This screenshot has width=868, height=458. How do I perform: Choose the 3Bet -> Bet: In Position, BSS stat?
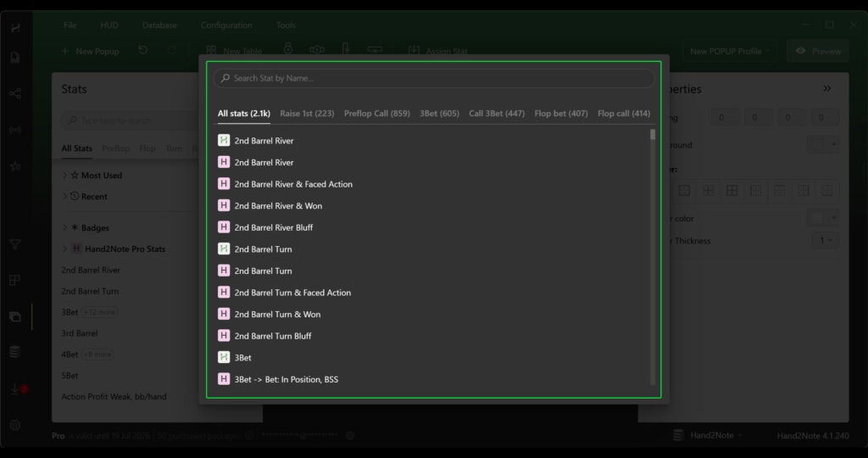point(286,379)
